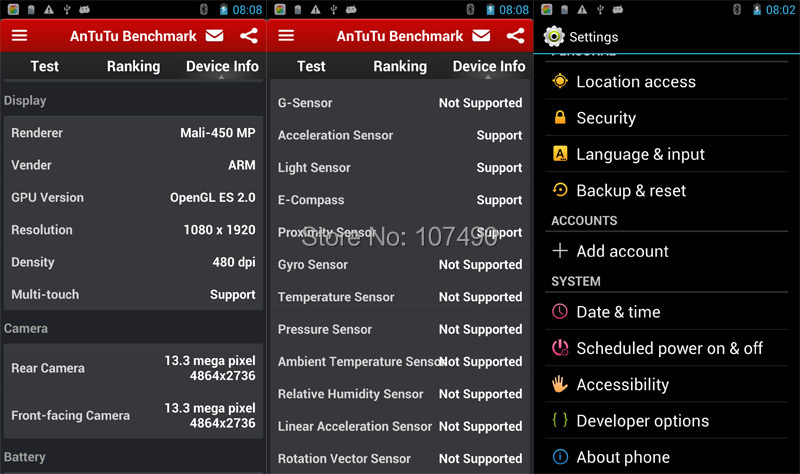Open Accessibility settings
Screen dimensions: 800x474
click(667, 384)
